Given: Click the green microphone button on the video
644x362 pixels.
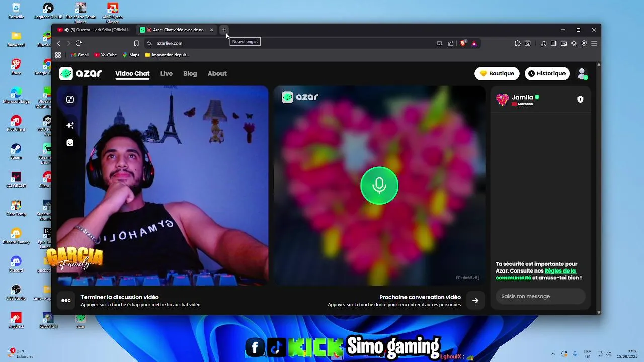Looking at the screenshot, I should coord(379,186).
